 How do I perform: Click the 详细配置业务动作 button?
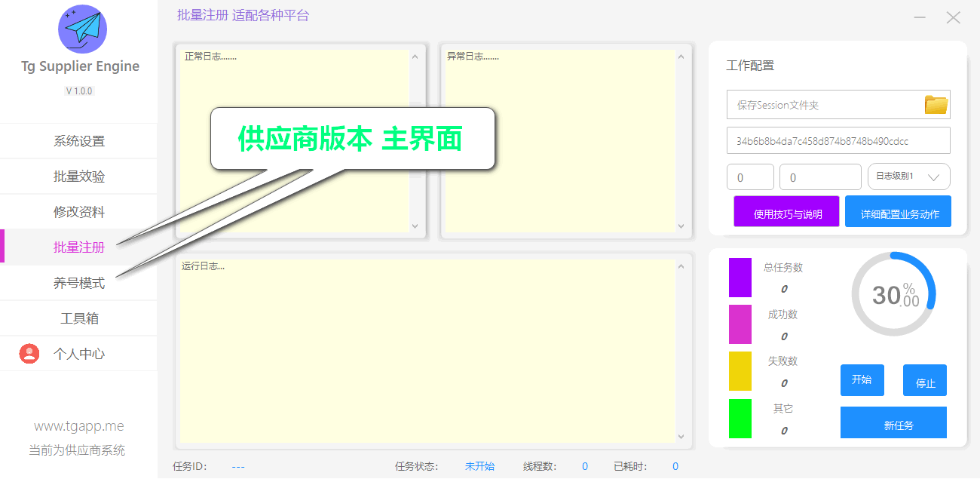coord(898,212)
